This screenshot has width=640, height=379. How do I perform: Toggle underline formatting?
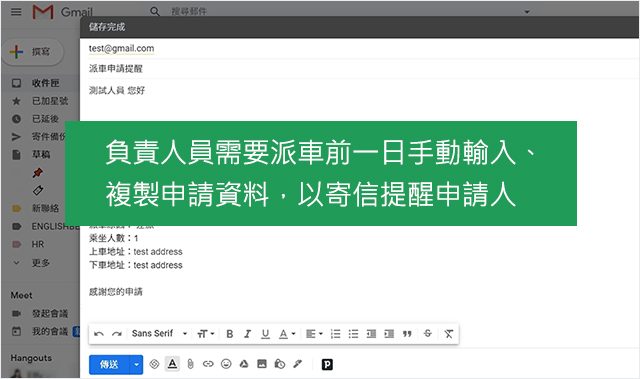(265, 334)
